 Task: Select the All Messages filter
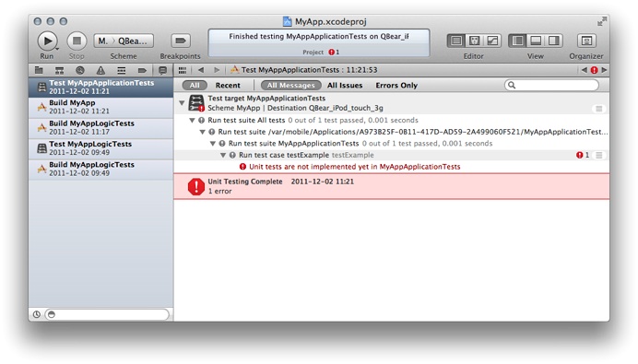(x=291, y=85)
